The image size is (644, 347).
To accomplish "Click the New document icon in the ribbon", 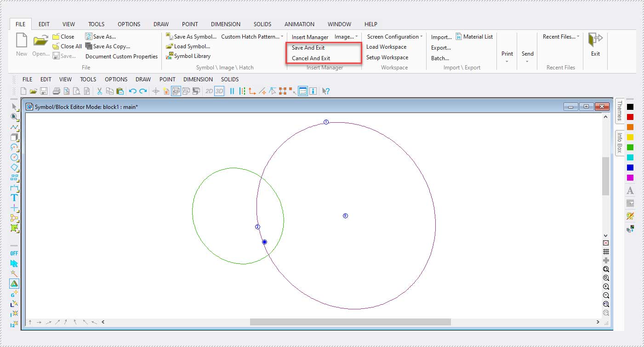I will (22, 41).
